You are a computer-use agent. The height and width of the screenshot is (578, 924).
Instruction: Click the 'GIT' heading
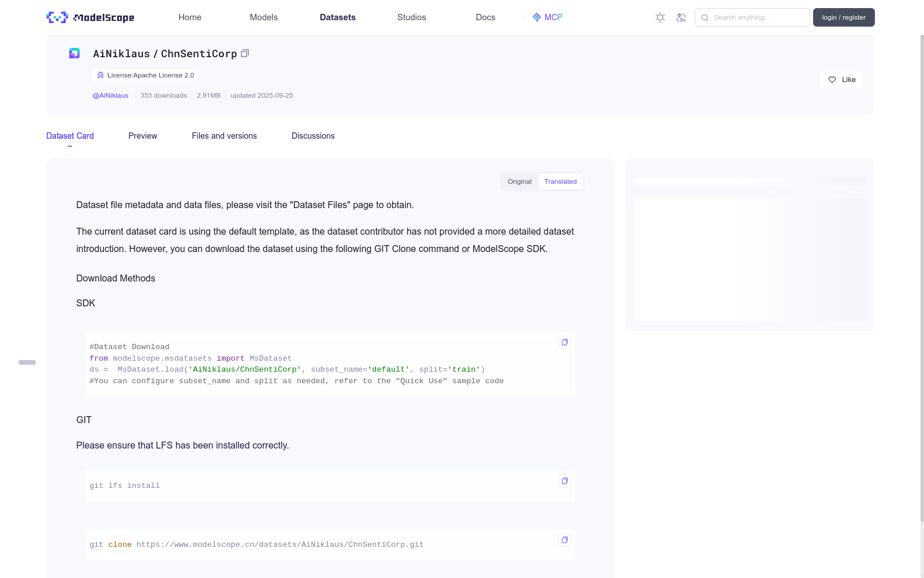(x=84, y=420)
